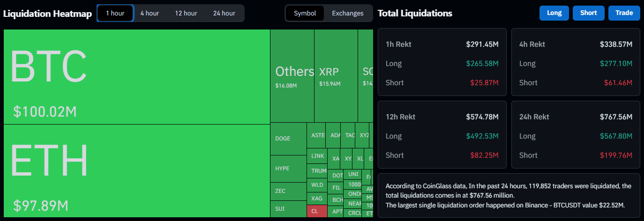Switch to the 24 hour timeframe
The height and width of the screenshot is (221, 644).
click(x=224, y=13)
